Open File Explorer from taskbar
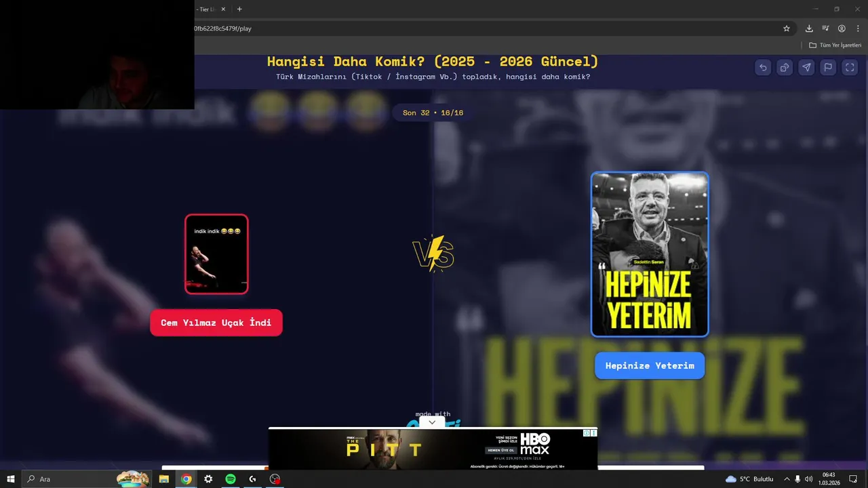The width and height of the screenshot is (868, 488). point(164,479)
